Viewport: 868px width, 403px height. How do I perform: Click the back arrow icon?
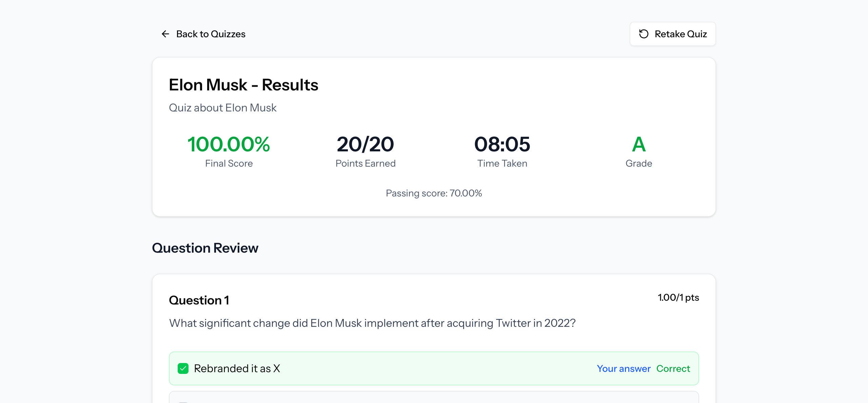point(165,34)
